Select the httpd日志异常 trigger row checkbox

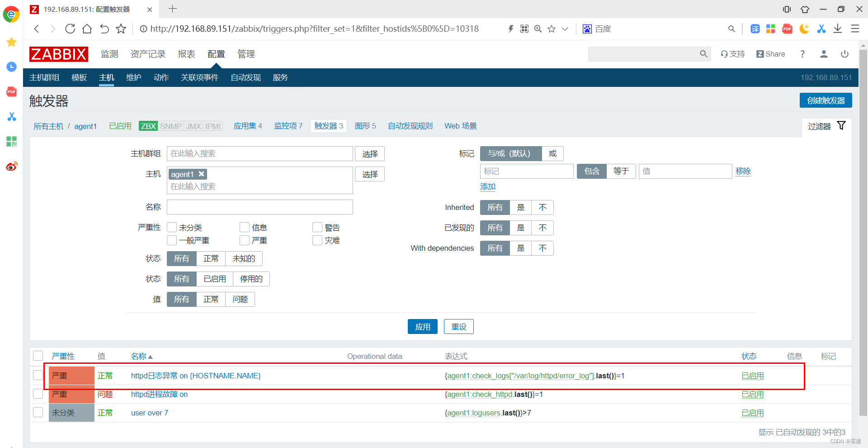38,375
